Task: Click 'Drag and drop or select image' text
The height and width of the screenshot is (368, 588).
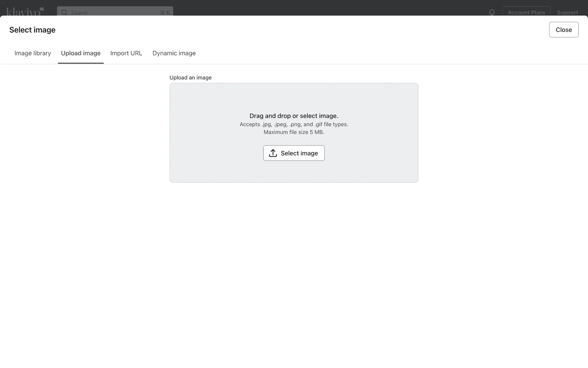Action: pyautogui.click(x=294, y=116)
